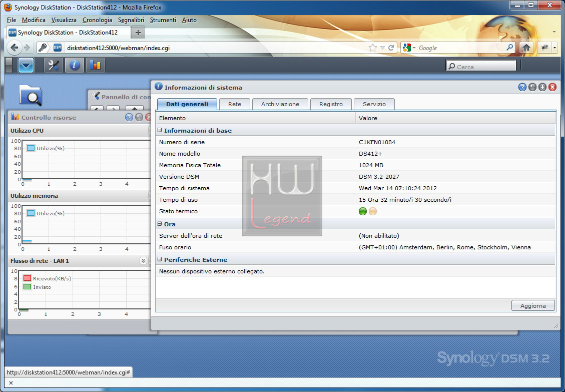The height and width of the screenshot is (392, 565).
Task: Click the Firefox forward arrow
Action: pyautogui.click(x=27, y=48)
